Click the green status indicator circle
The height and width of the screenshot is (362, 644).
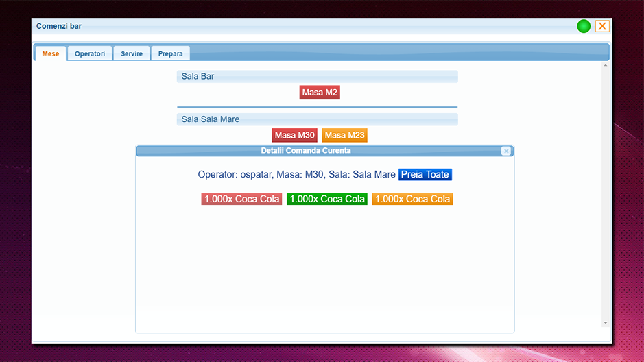point(583,26)
